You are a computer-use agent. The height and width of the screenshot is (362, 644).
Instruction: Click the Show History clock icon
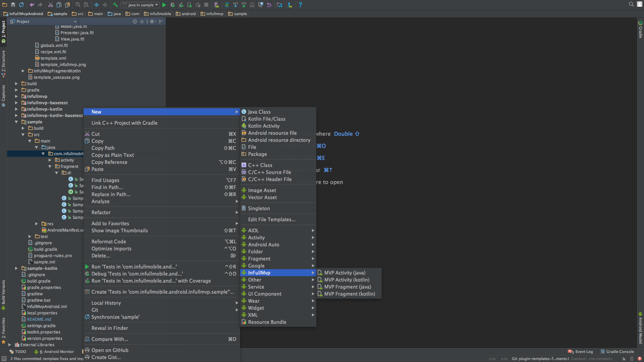click(261, 5)
